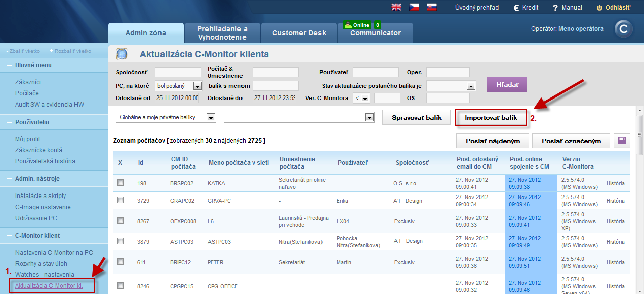This screenshot has height=294, width=644.
Task: Open the Customer Desk tab
Action: tap(299, 33)
